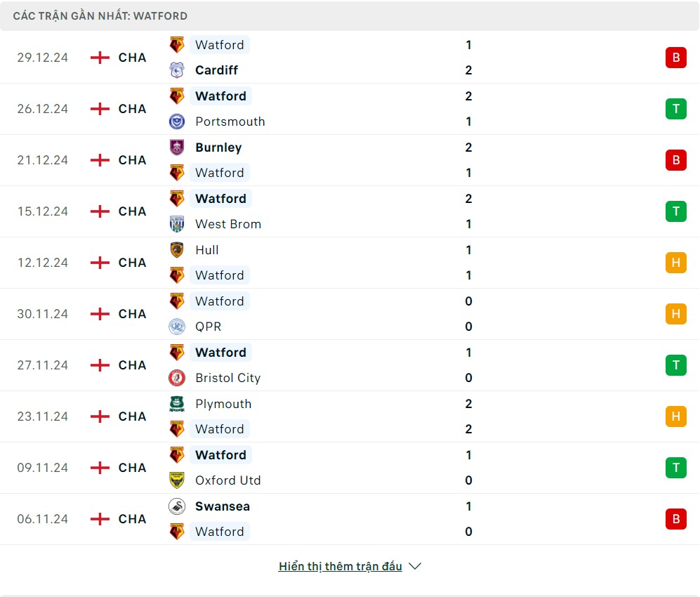Click the orange H badge for QPR match
The image size is (700, 597).
(x=675, y=314)
